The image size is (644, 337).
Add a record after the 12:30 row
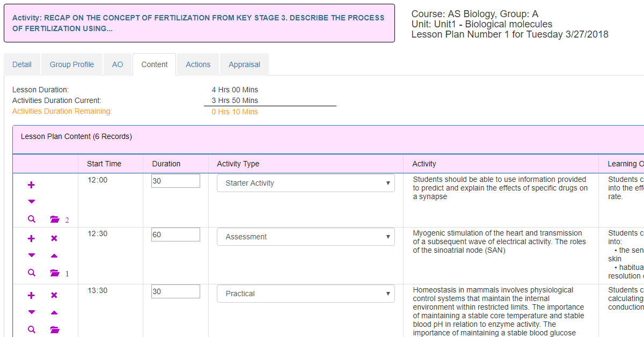[x=31, y=238]
